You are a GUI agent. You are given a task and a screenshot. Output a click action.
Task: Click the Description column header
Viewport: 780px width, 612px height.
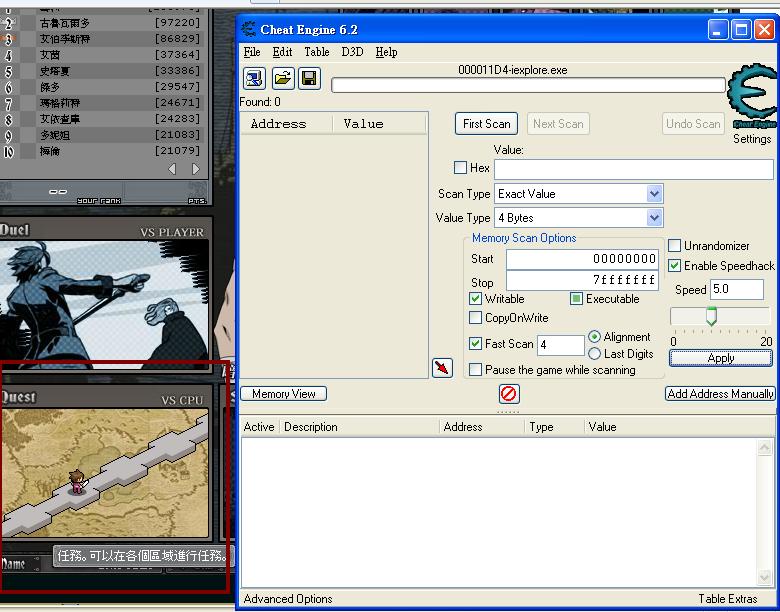coord(360,427)
